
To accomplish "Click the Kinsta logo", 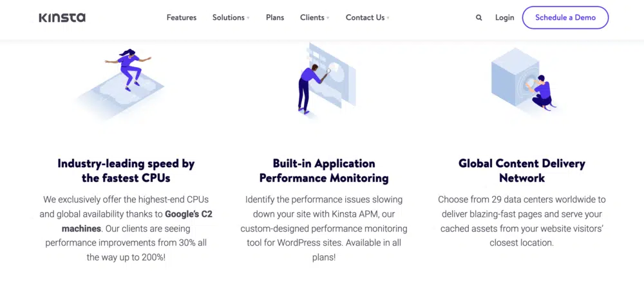I will 62,17.
